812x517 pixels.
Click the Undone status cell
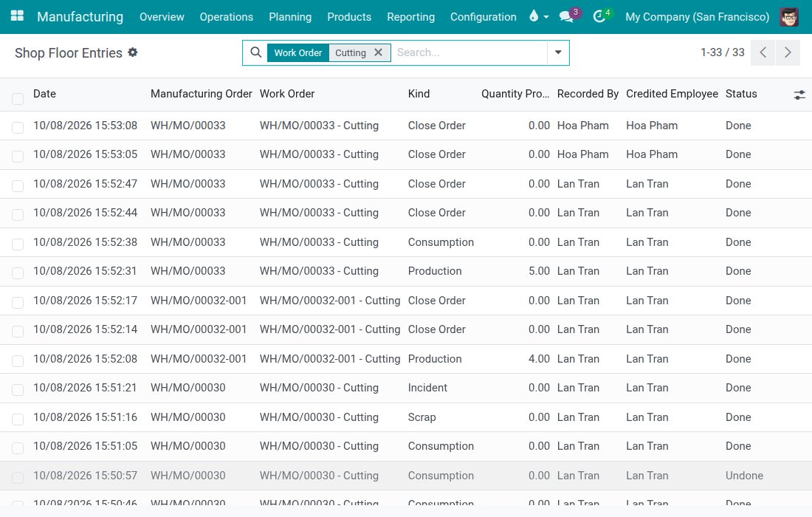(744, 476)
